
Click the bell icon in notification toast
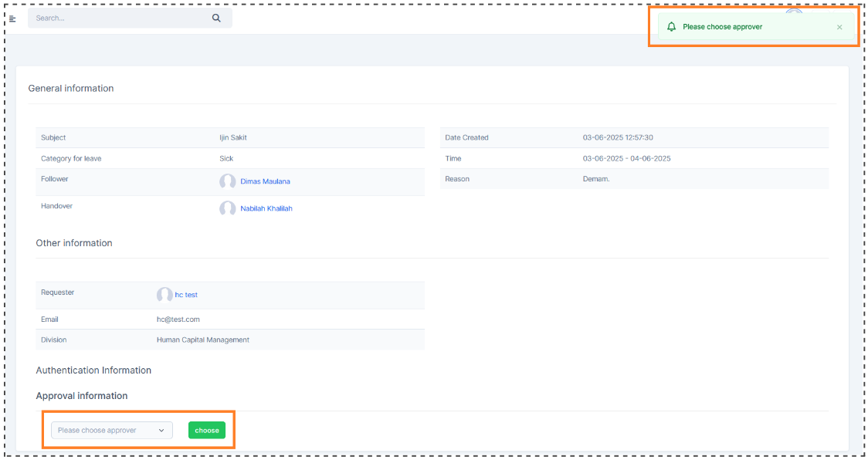pos(671,27)
